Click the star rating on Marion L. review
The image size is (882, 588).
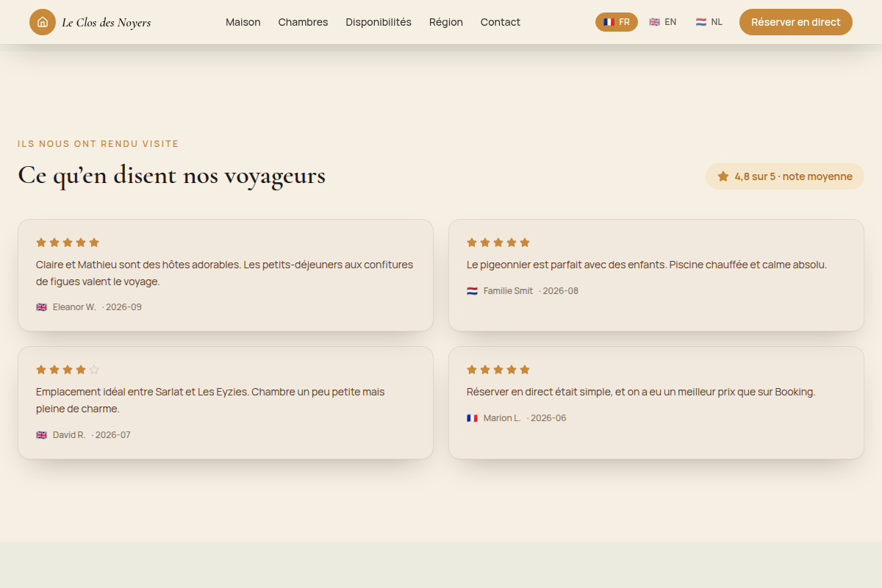click(498, 370)
